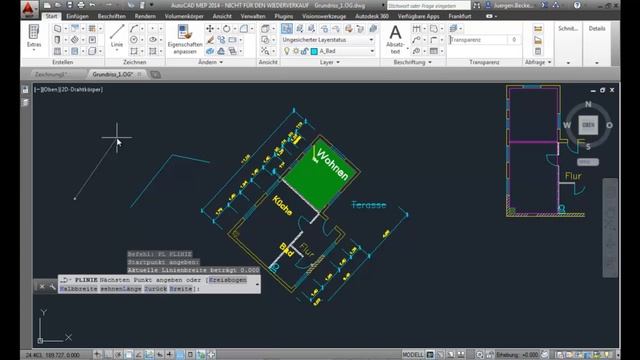Expand the Extras dropdown arrow

click(34, 51)
